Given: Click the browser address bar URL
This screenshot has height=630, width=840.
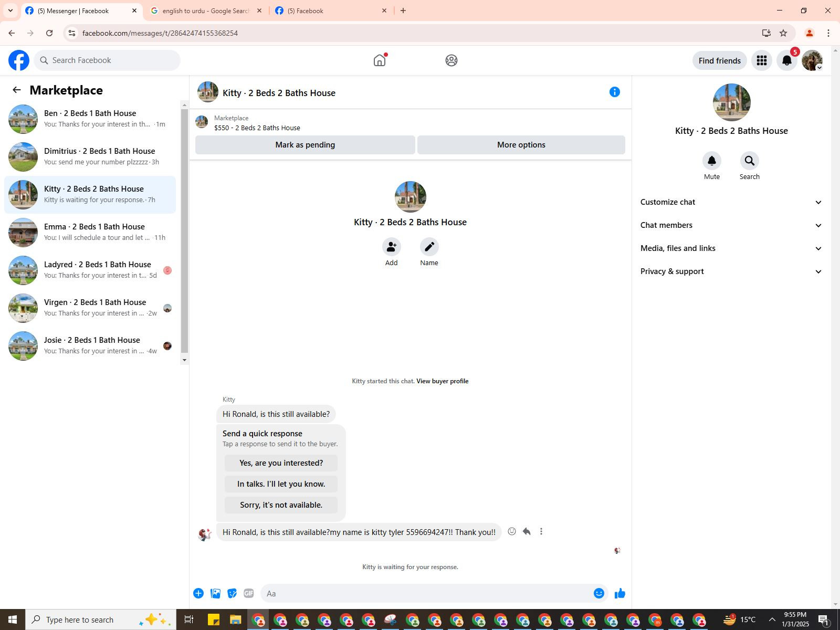Looking at the screenshot, I should point(160,33).
